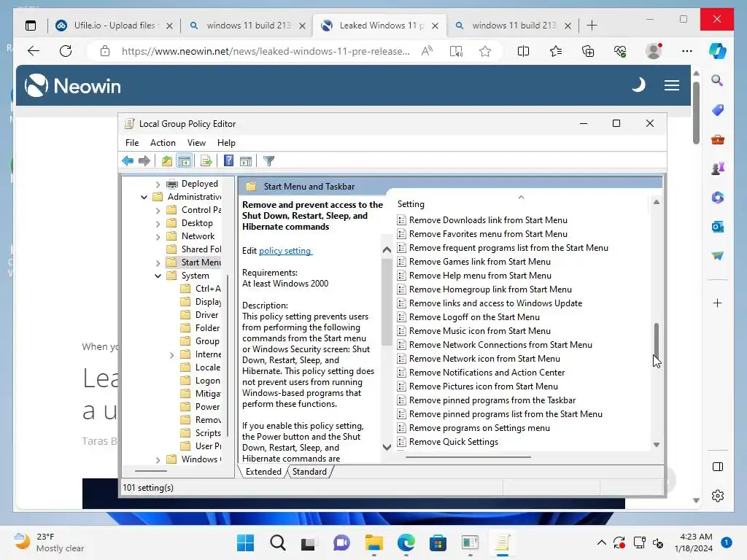Switch to Ufile.io browser tab
The height and width of the screenshot is (560, 747).
(113, 26)
